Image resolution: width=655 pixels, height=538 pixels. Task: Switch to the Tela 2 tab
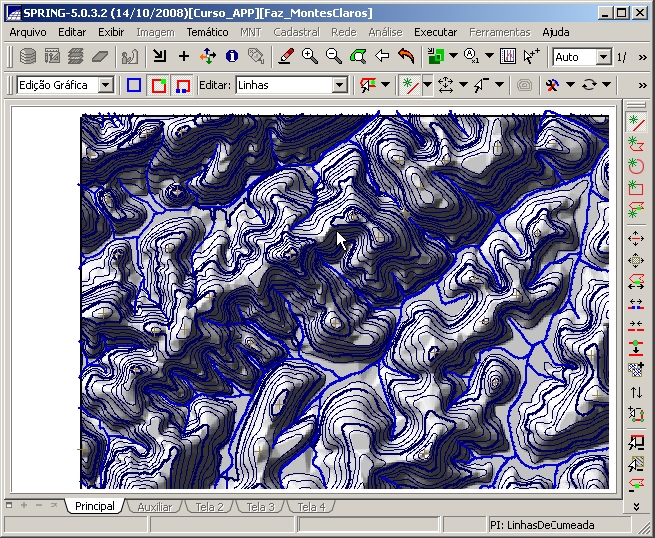click(x=209, y=507)
